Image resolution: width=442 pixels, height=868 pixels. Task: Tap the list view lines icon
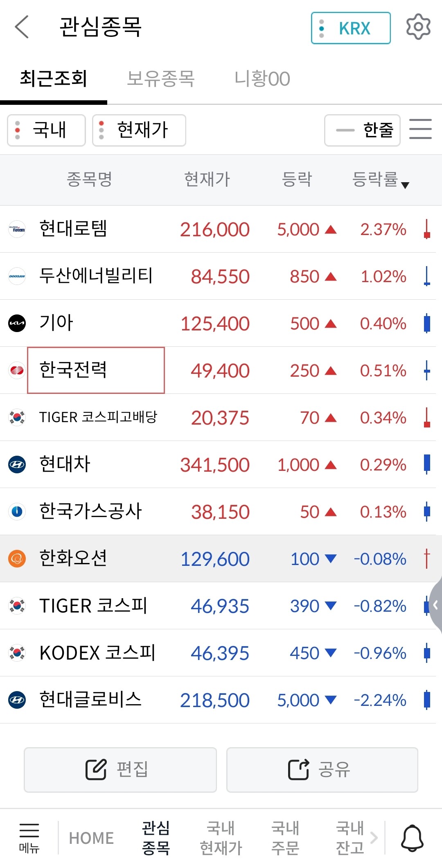[420, 129]
